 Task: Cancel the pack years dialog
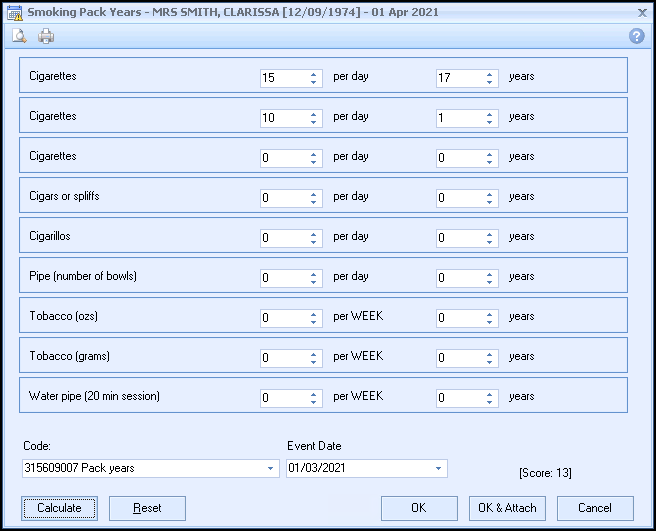(x=595, y=508)
